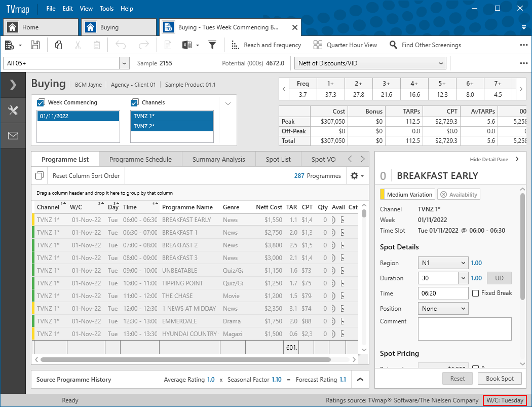Open toolbar overflow ellipsis menu
Image resolution: width=532 pixels, height=407 pixels.
(x=524, y=45)
